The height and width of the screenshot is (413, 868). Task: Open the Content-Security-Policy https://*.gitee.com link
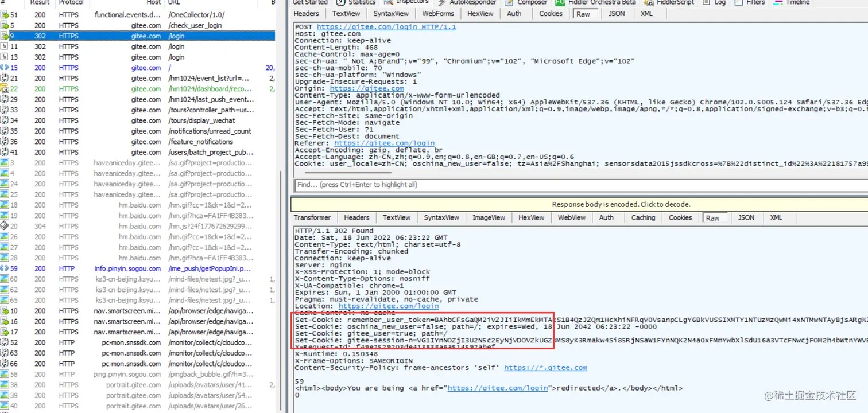tap(545, 368)
